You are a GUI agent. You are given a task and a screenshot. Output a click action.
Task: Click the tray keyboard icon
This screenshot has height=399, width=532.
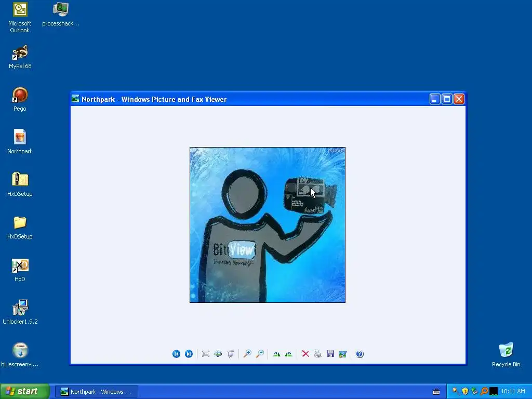coord(436,392)
